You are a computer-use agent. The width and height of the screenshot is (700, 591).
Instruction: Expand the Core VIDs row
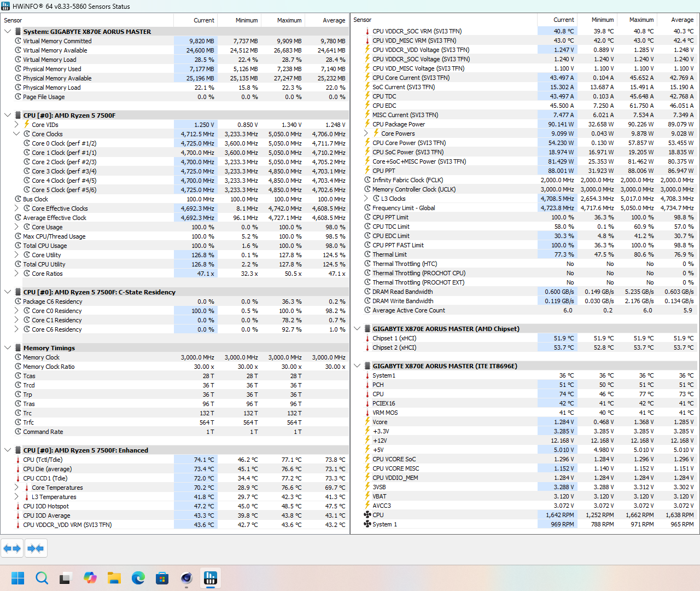tap(16, 125)
